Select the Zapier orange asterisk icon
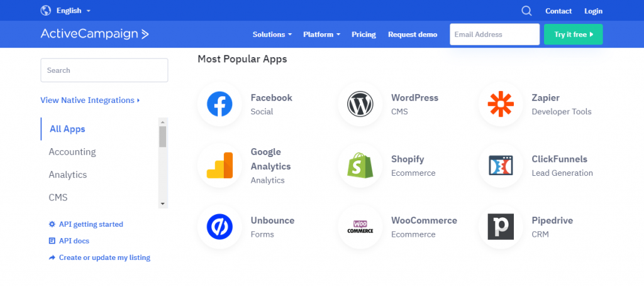The height and width of the screenshot is (287, 644). (x=500, y=104)
